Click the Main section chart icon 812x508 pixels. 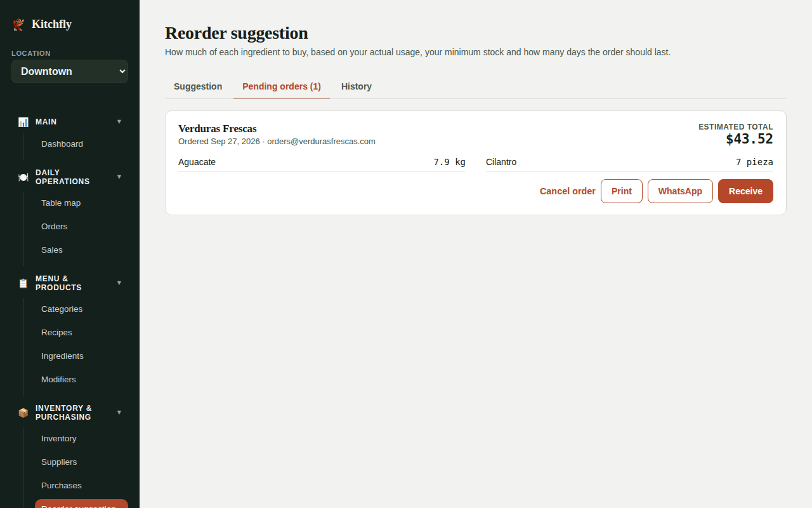[x=23, y=122]
